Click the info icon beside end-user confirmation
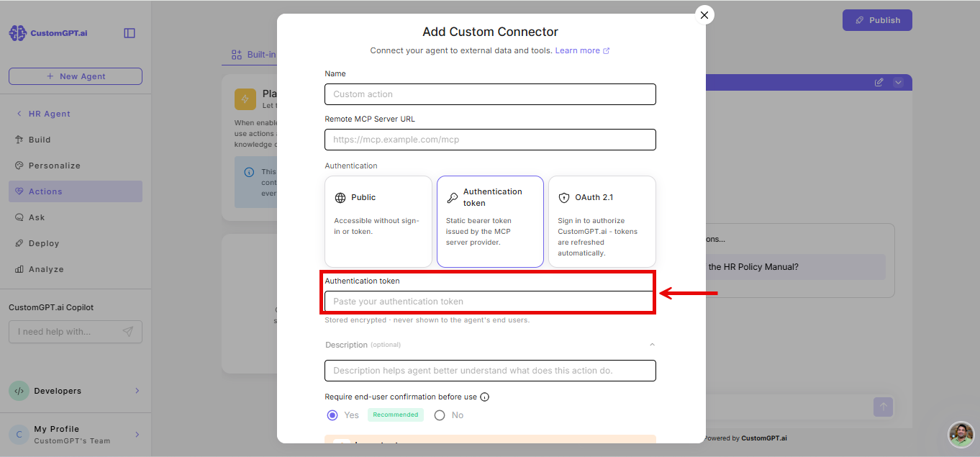This screenshot has height=457, width=980. [x=484, y=397]
